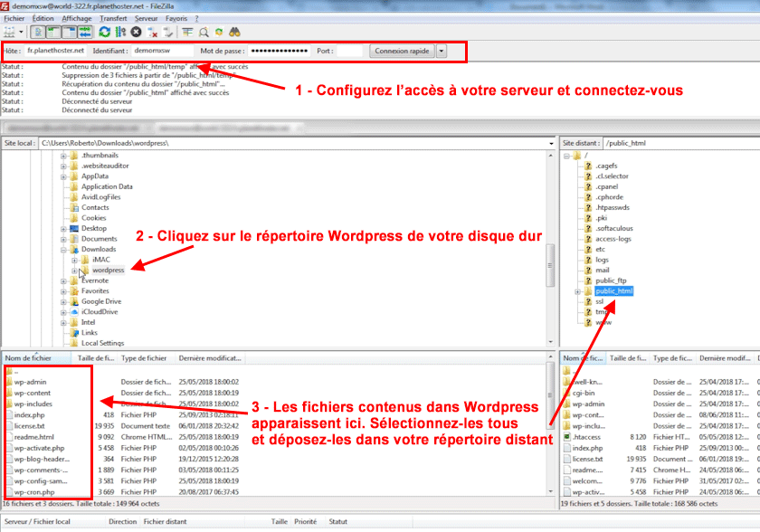
Task: Select local wp-content folder
Action: 32,393
